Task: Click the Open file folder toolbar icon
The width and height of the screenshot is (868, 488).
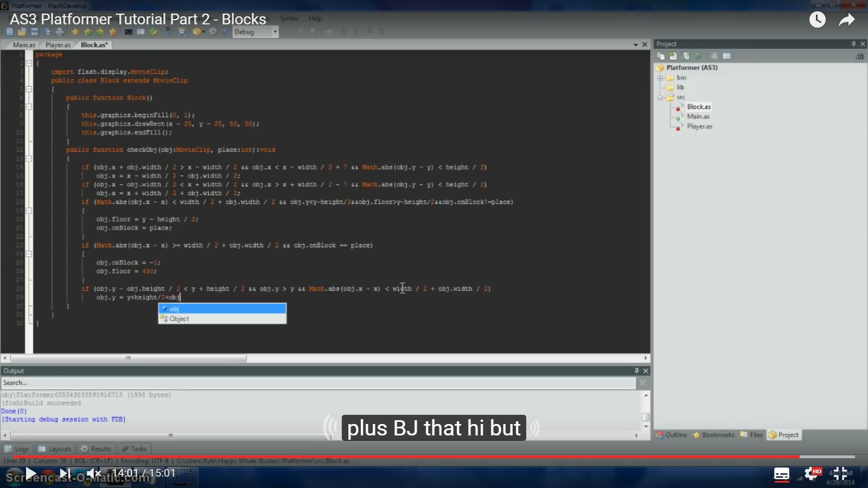Action: 22,32
